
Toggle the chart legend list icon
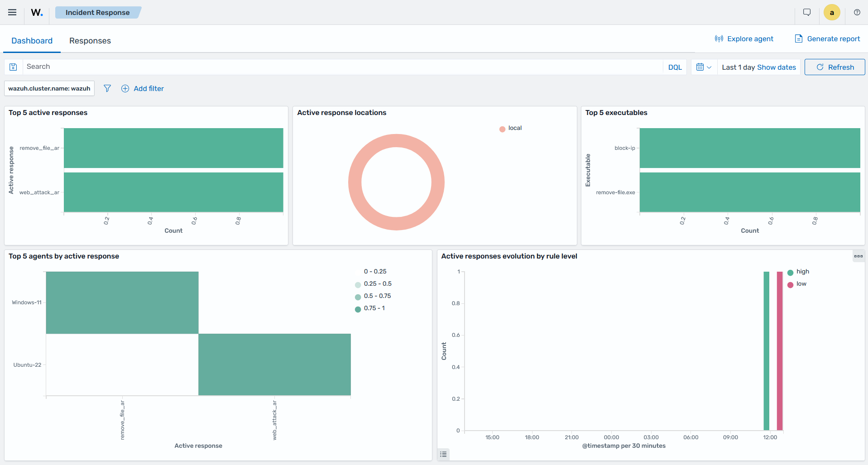(x=443, y=454)
